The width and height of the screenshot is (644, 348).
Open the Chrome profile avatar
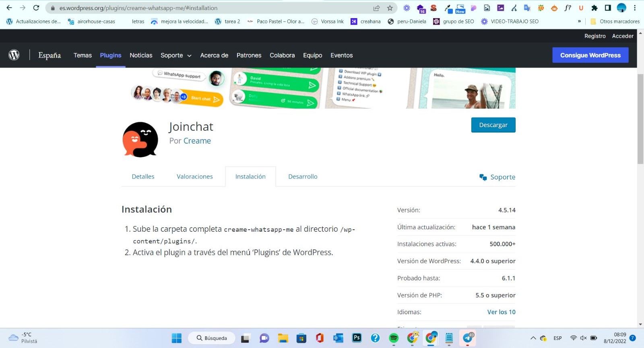621,8
